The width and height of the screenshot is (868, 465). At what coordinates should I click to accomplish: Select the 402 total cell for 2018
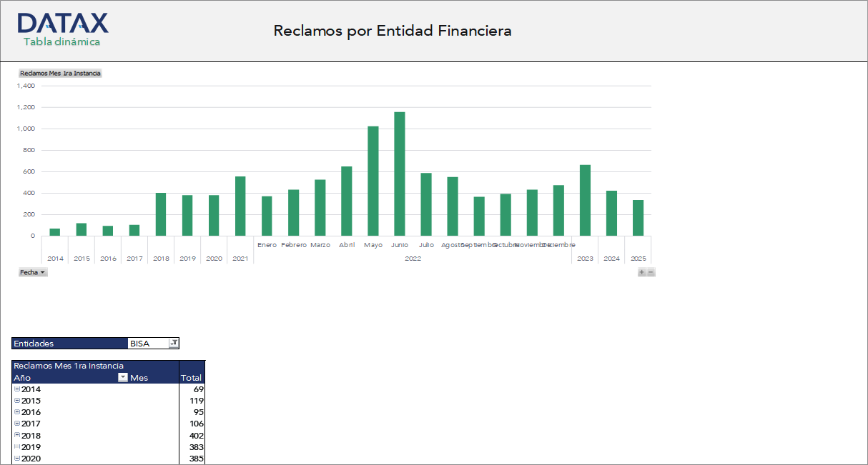(192, 435)
